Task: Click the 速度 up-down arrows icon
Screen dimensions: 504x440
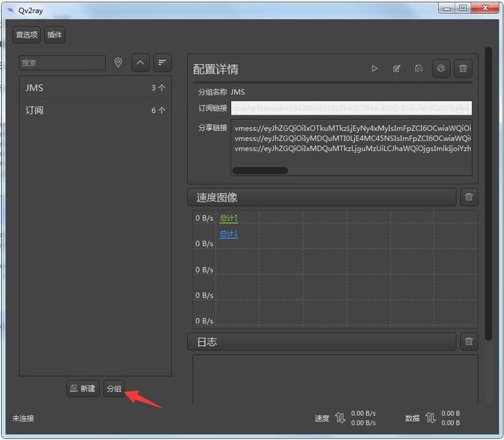Action: coord(340,418)
